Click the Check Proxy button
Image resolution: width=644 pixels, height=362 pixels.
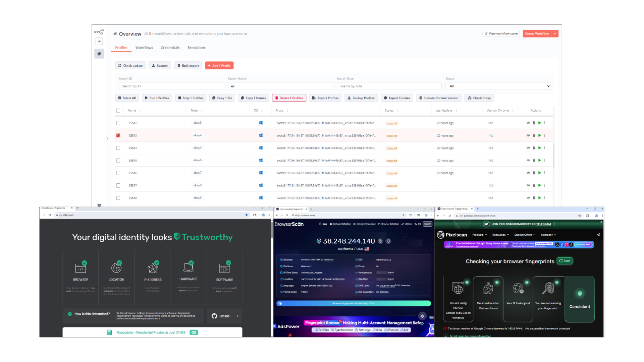[479, 98]
